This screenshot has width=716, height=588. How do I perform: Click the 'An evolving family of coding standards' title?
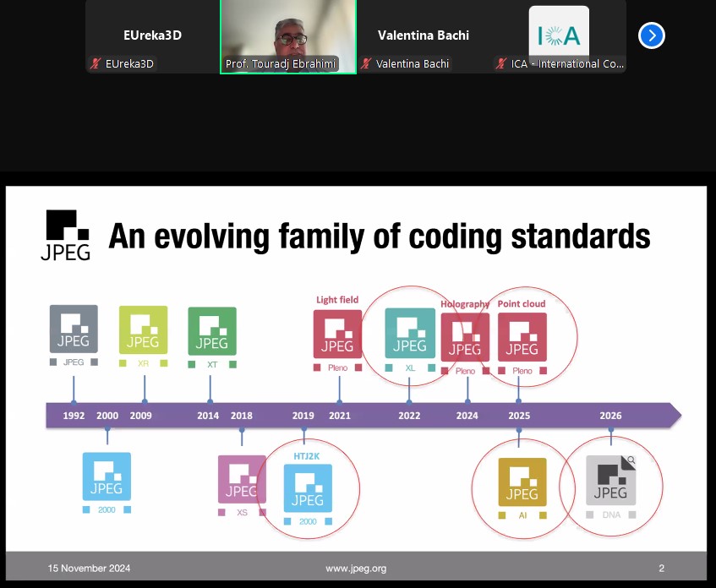pos(380,237)
